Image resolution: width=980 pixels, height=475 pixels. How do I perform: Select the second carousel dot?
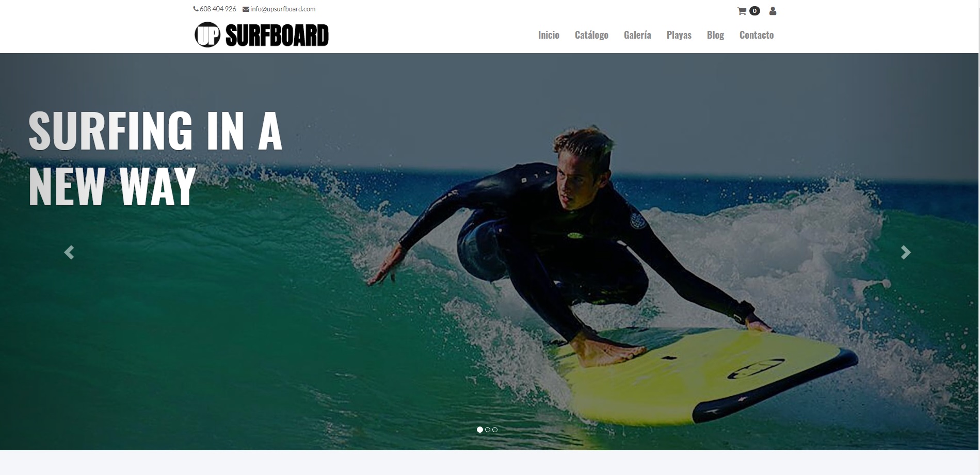tap(488, 430)
